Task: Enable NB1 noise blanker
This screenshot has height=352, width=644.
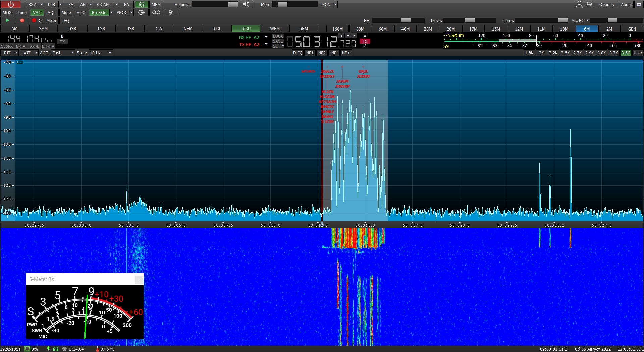Action: [x=310, y=53]
